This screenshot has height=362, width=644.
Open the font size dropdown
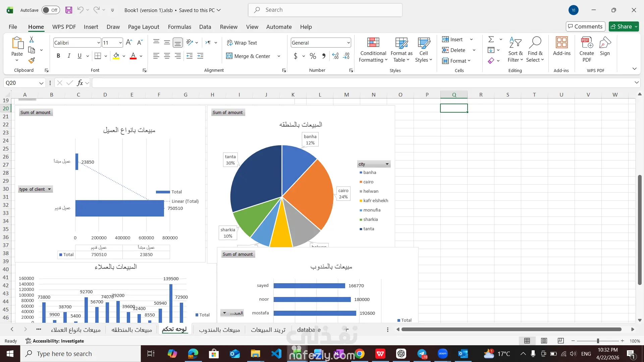120,43
